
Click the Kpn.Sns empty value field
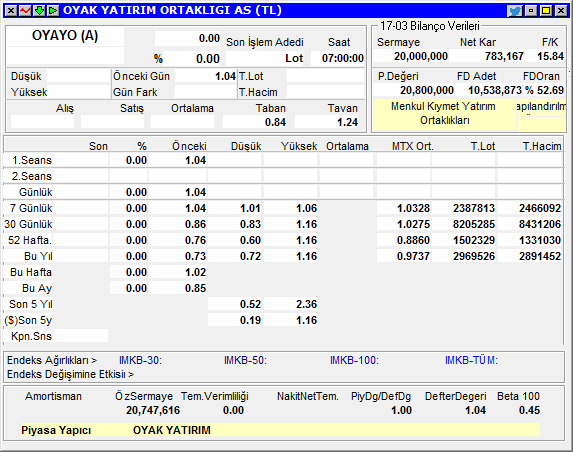click(80, 336)
